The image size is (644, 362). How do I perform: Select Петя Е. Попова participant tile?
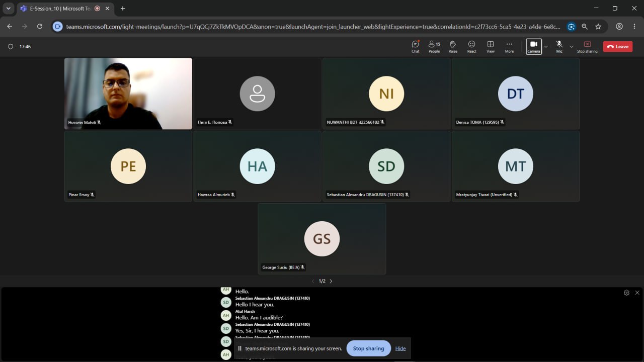(257, 94)
